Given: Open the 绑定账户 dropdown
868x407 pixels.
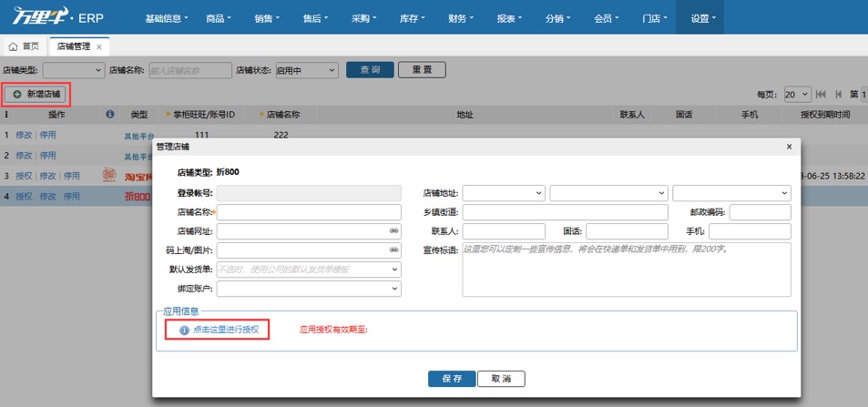Looking at the screenshot, I should click(309, 289).
